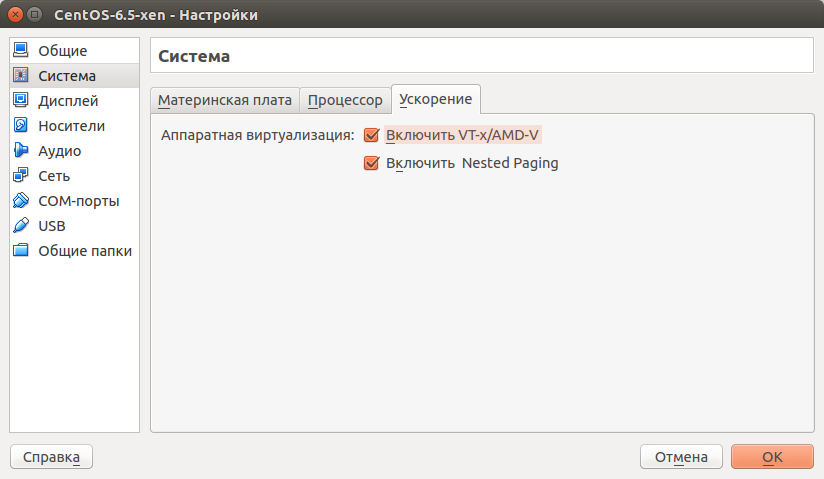The image size is (824, 479).
Task: Toggle Включить Nested Paging checkbox
Action: coord(372,163)
